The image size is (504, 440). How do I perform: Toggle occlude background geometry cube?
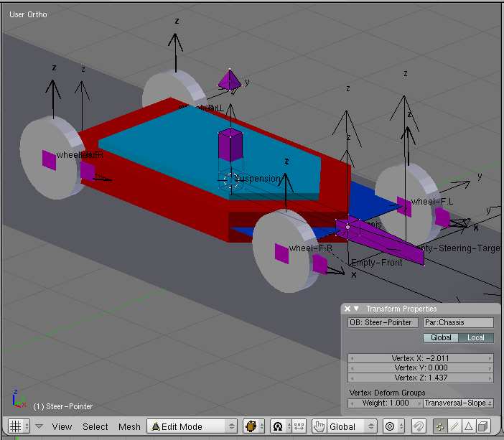tap(482, 426)
